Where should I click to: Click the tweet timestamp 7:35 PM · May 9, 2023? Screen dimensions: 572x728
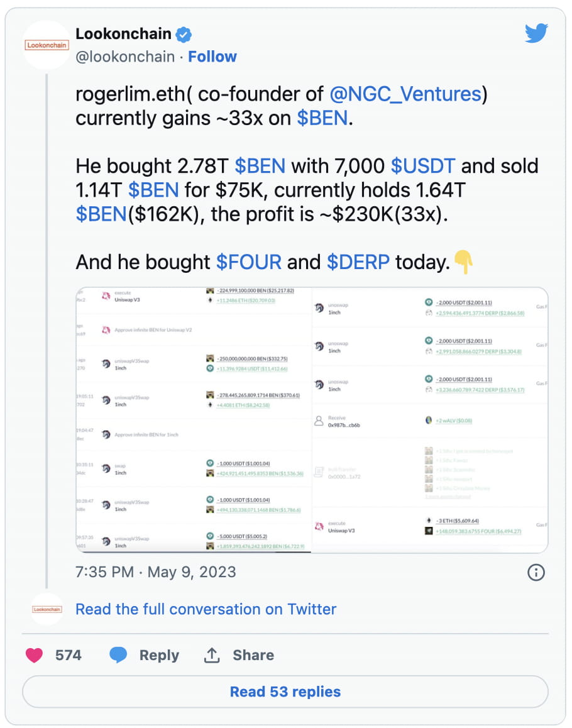point(156,572)
